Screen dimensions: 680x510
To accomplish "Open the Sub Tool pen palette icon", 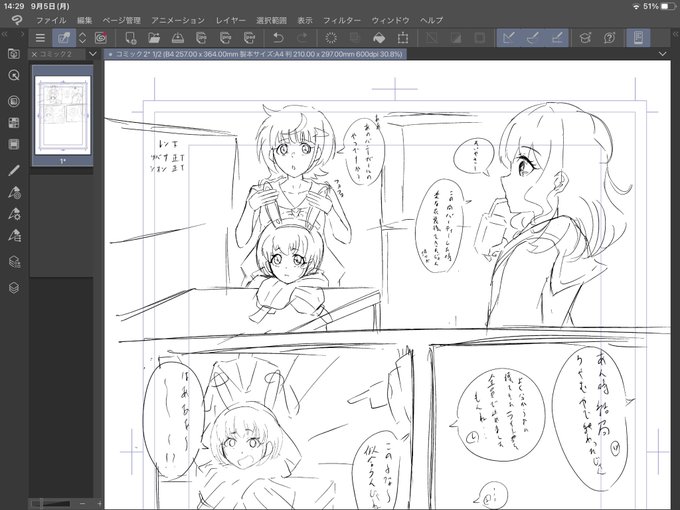I will (x=14, y=170).
